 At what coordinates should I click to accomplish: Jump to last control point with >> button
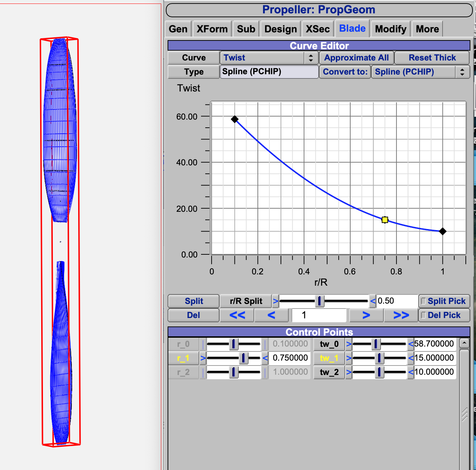[401, 315]
